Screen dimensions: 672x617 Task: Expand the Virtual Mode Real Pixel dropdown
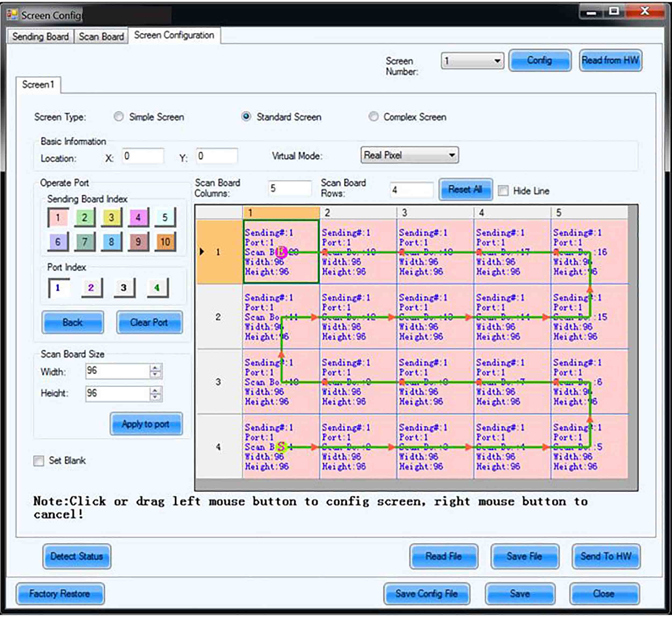(410, 155)
